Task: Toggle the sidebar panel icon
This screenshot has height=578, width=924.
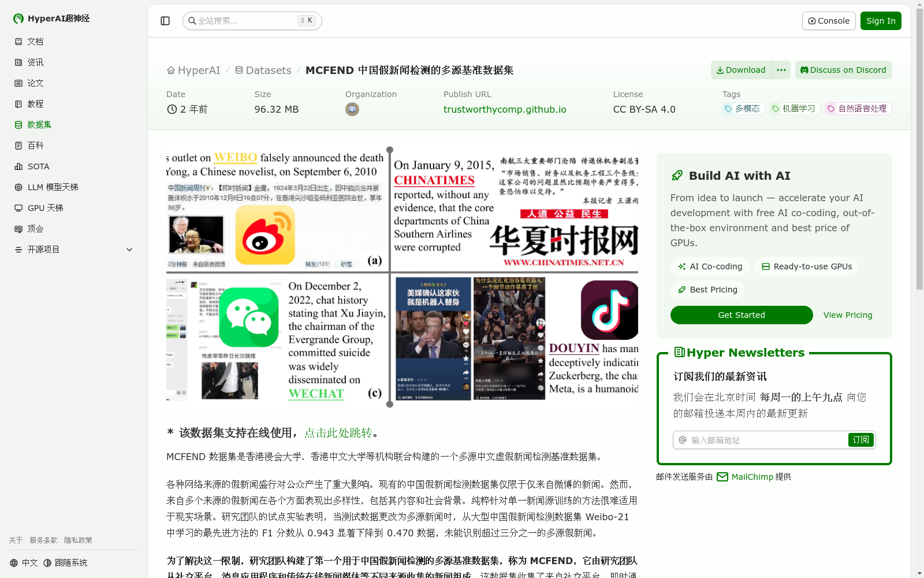Action: (165, 21)
